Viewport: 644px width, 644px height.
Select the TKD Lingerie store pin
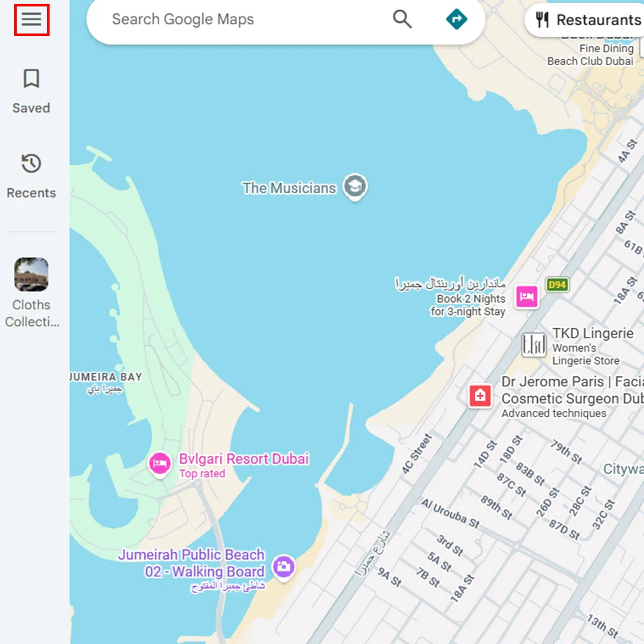(x=534, y=344)
